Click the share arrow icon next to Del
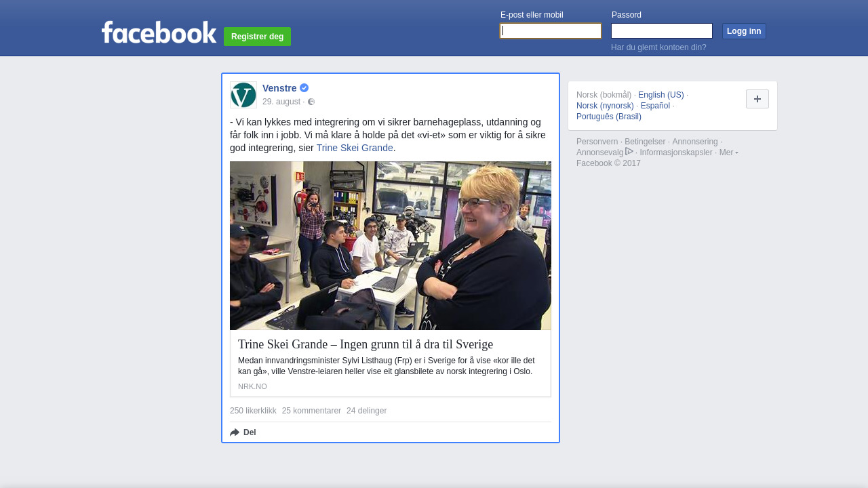 235,432
